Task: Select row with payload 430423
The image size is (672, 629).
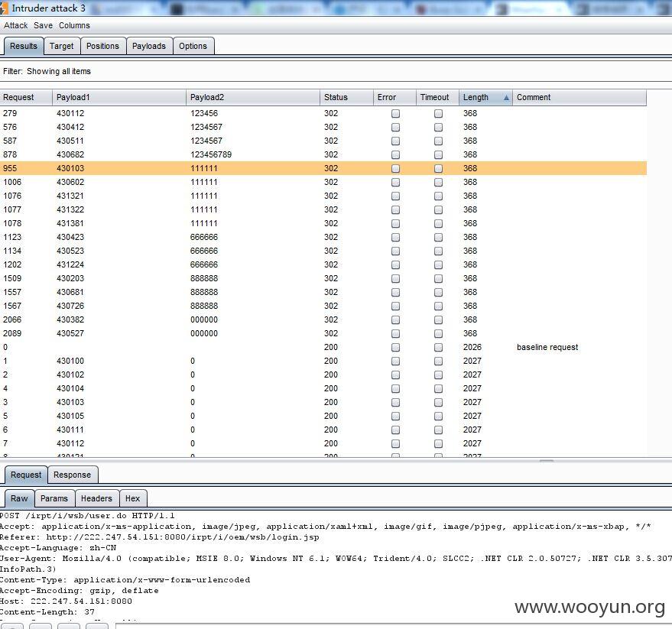Action: pyautogui.click(x=323, y=237)
